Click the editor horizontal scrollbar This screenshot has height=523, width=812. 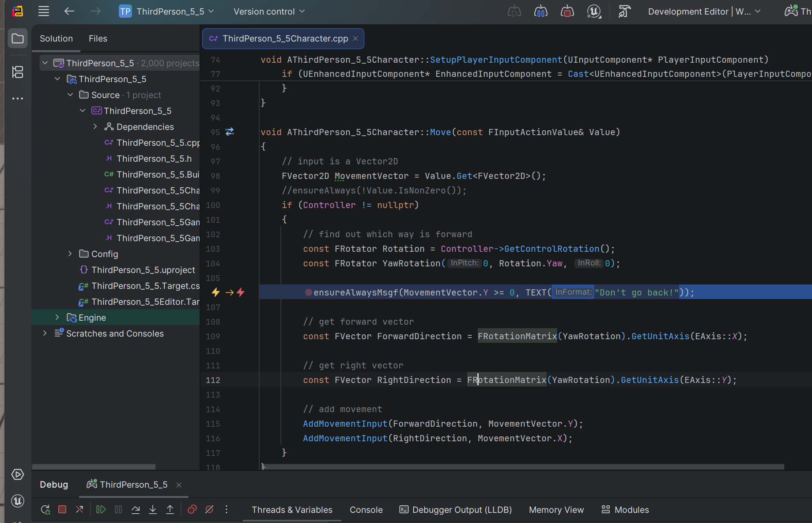(522, 466)
